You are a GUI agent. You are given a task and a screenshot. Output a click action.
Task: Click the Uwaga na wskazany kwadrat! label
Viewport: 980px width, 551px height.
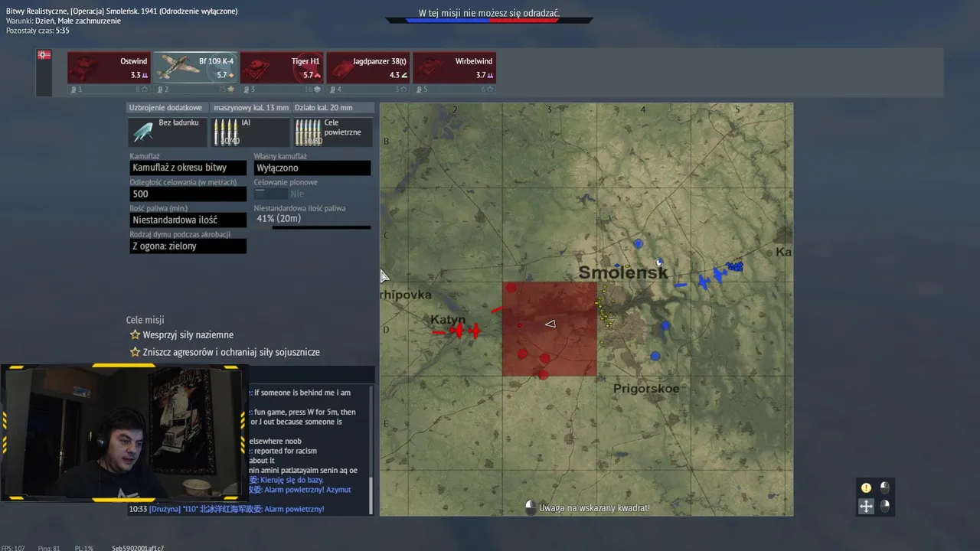point(594,507)
